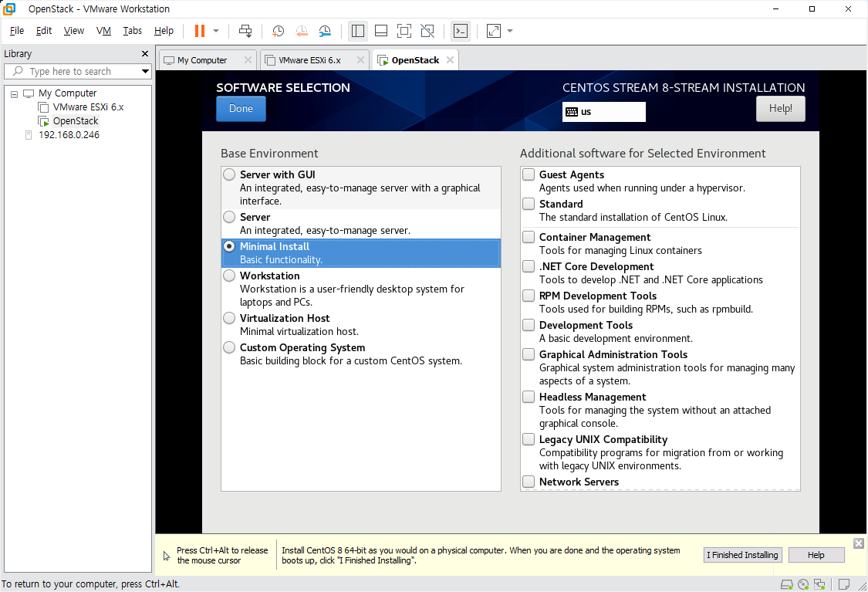868x592 pixels.
Task: Check Development Tools option
Action: (529, 325)
